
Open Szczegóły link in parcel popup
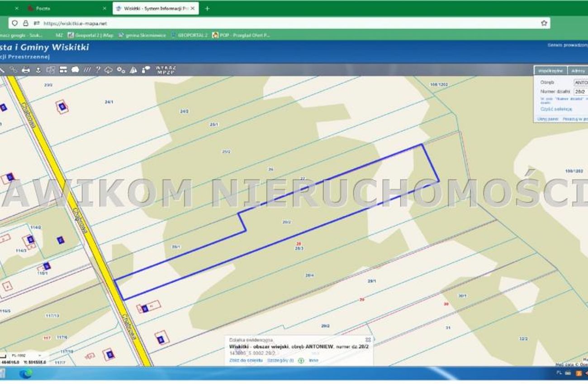coord(280,361)
